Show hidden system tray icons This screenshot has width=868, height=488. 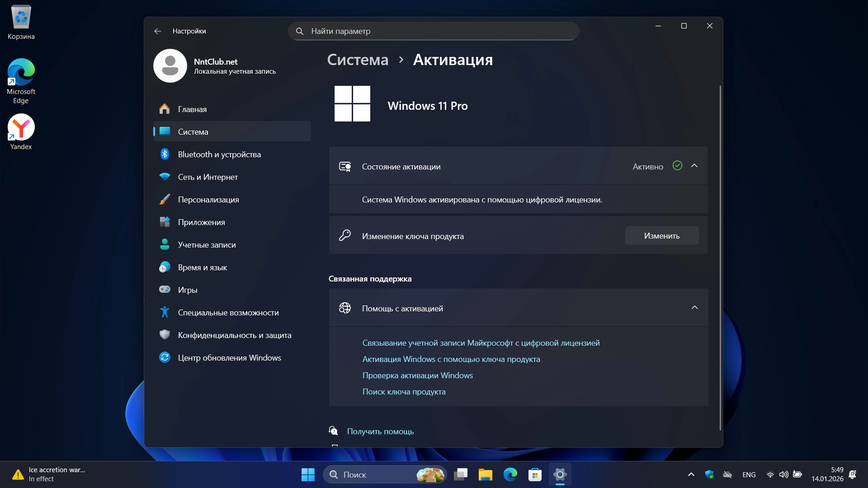(x=691, y=475)
